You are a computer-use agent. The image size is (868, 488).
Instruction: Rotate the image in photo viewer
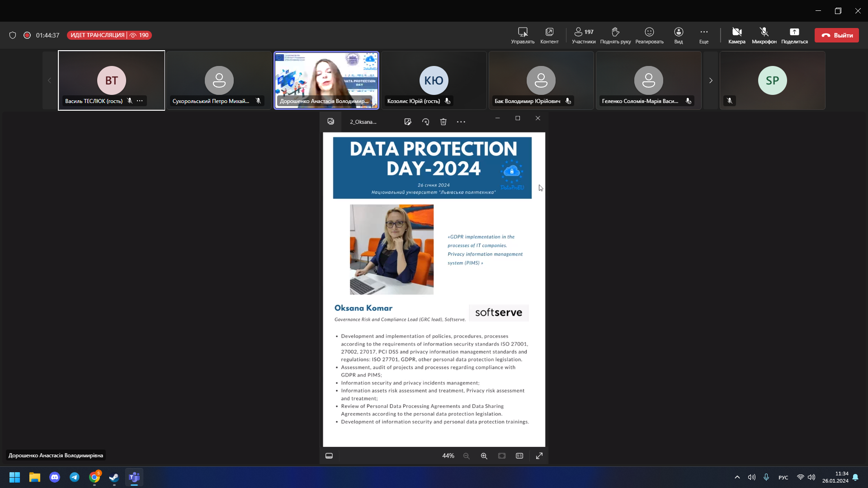coord(425,122)
